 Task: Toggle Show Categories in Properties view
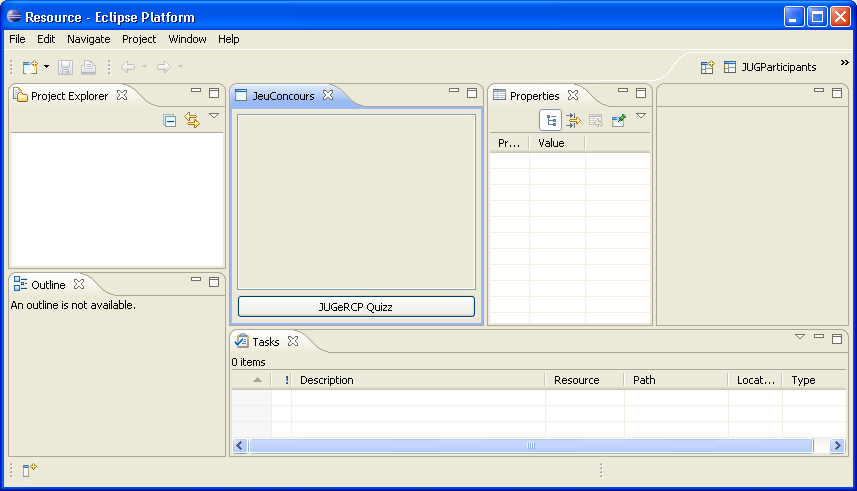(x=550, y=120)
